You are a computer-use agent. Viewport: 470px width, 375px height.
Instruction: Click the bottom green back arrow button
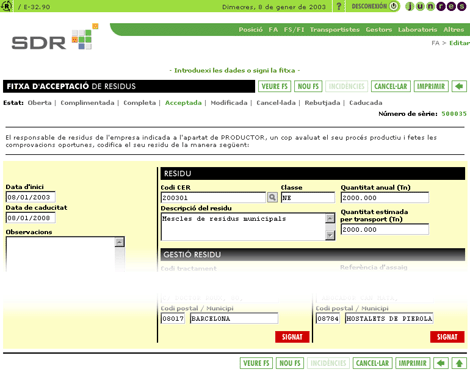tap(441, 363)
